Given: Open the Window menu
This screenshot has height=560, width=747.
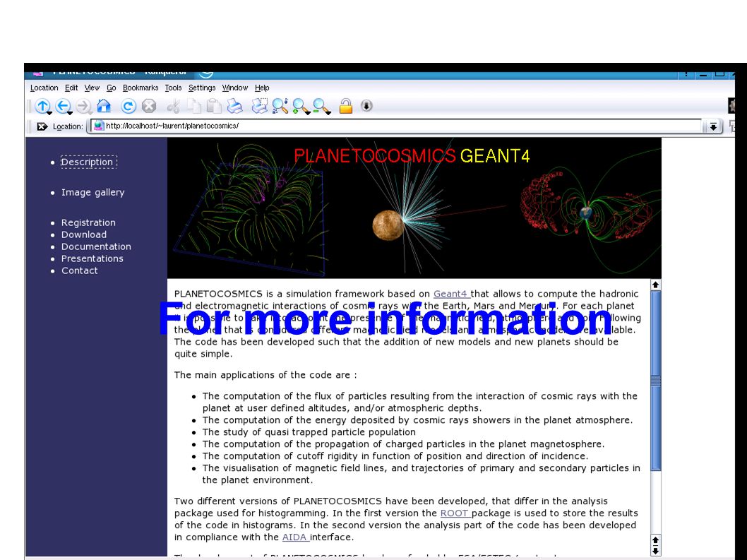Looking at the screenshot, I should pos(235,88).
